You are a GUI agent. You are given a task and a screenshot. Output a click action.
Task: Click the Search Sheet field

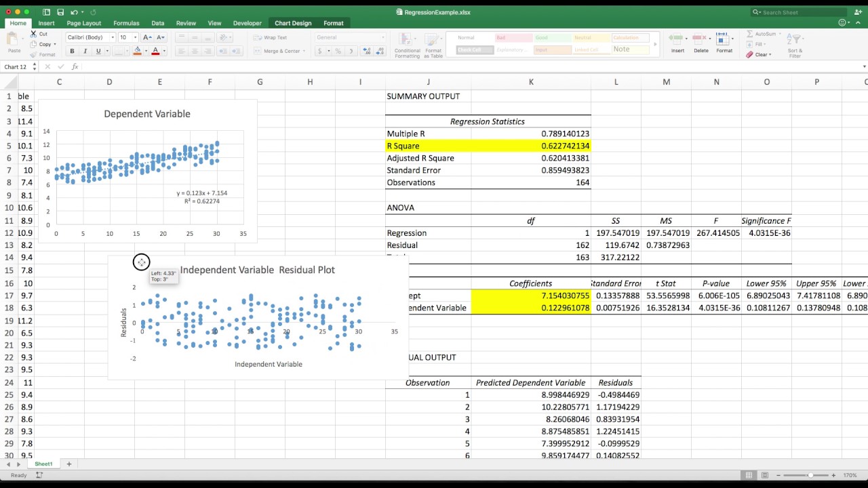coord(799,12)
